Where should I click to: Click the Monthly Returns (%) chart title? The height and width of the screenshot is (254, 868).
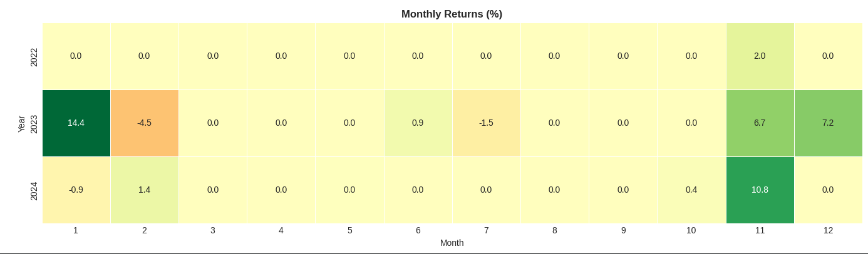coord(452,14)
